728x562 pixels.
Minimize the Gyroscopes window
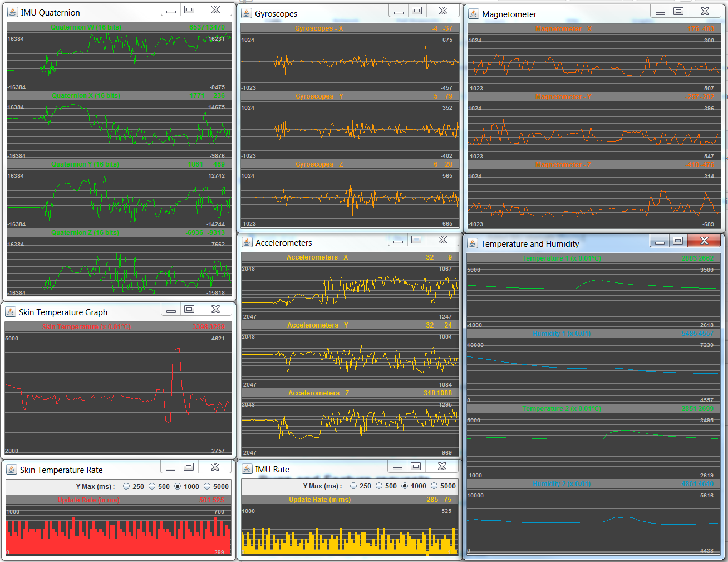tap(399, 11)
